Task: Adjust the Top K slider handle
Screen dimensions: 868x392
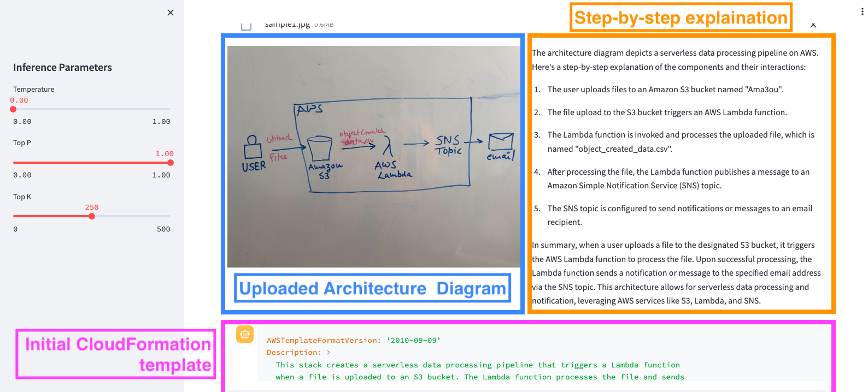Action: [x=92, y=216]
